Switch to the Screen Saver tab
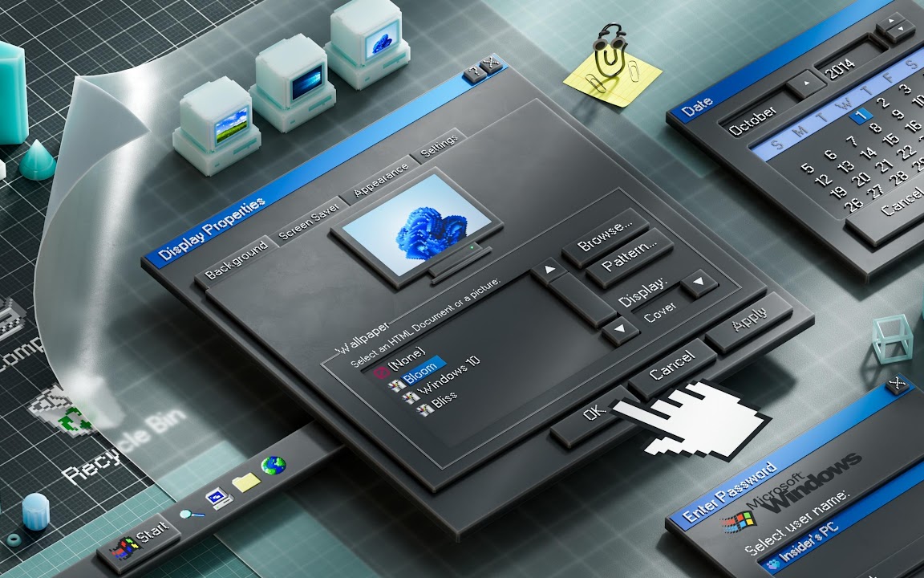Image resolution: width=924 pixels, height=578 pixels. [x=309, y=222]
